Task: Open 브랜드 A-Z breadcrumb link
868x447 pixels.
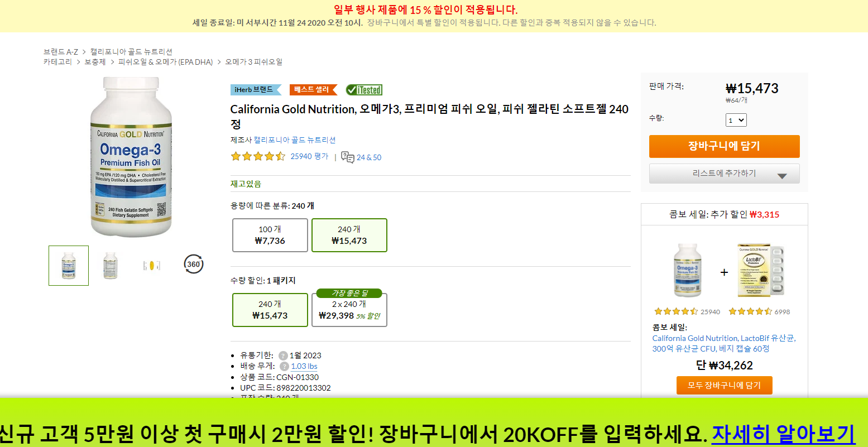Action: click(x=61, y=51)
